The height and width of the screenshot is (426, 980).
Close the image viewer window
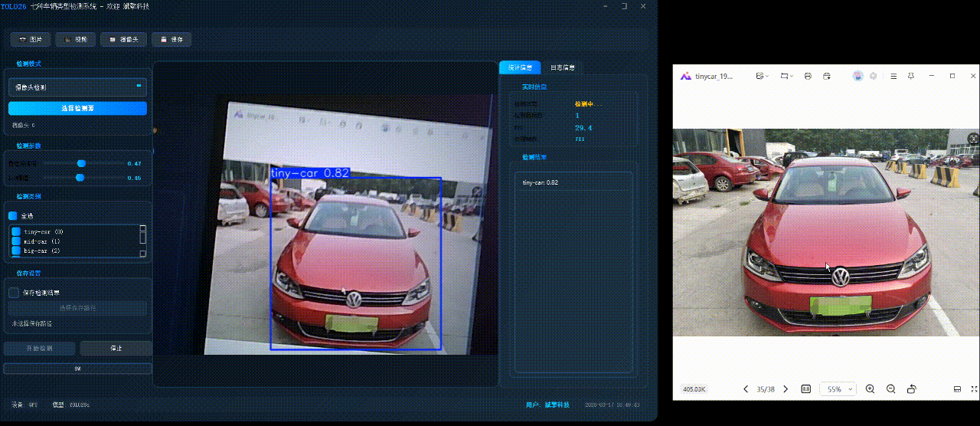click(973, 76)
